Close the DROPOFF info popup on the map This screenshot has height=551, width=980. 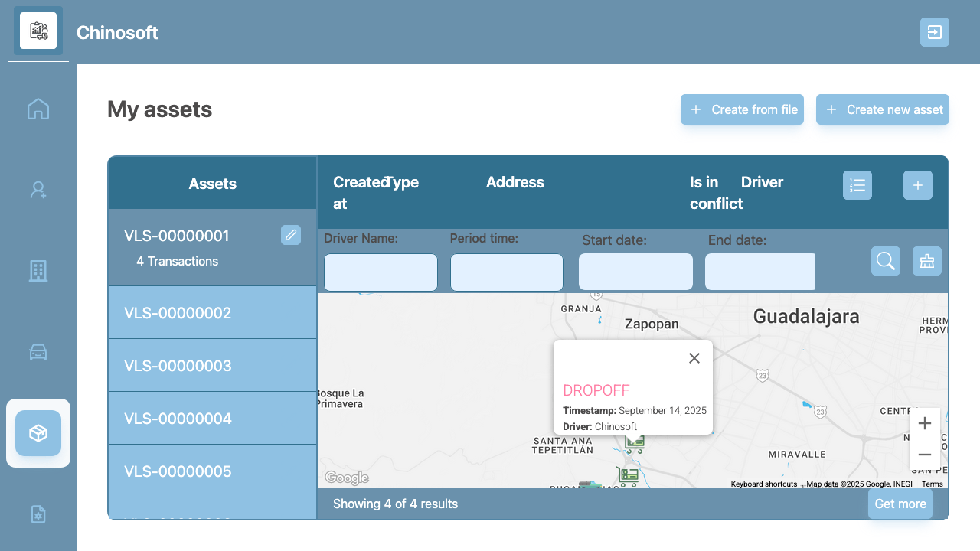coord(694,357)
